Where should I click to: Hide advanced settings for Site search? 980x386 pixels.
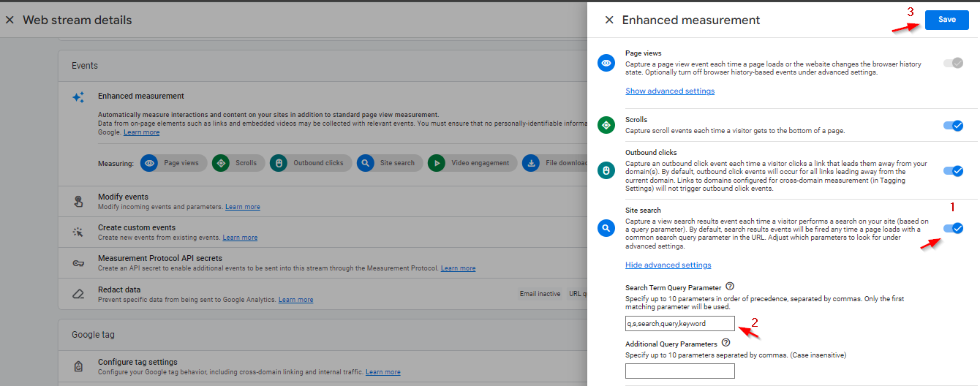click(x=668, y=265)
